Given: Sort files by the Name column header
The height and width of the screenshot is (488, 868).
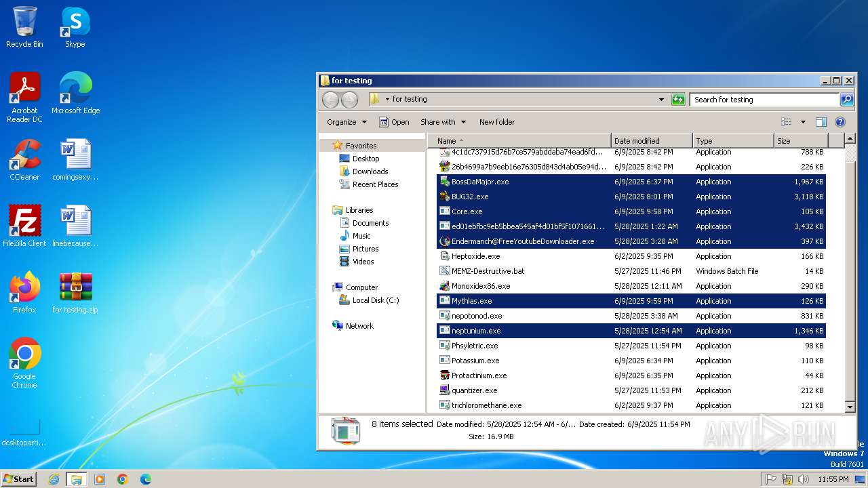Looking at the screenshot, I should (520, 141).
